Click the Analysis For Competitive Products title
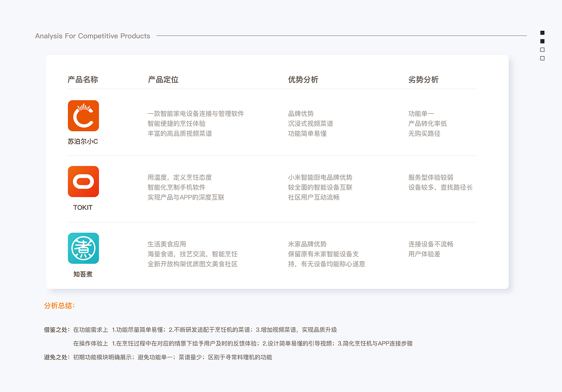This screenshot has width=562, height=392. point(93,36)
